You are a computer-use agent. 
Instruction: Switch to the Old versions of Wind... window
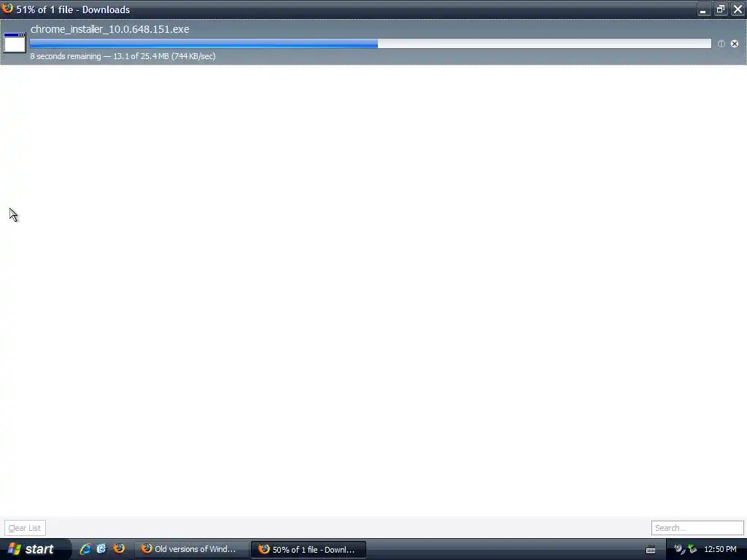pos(190,549)
